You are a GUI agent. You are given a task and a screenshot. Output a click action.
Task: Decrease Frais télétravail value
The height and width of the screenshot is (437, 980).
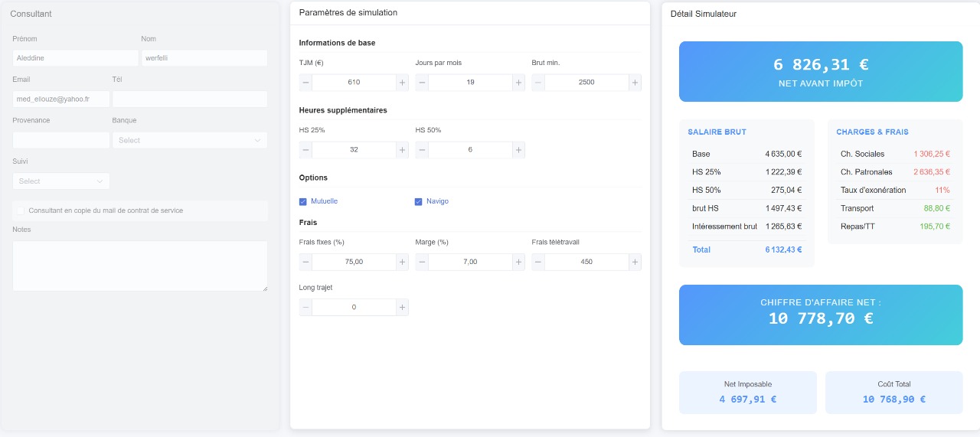click(538, 262)
